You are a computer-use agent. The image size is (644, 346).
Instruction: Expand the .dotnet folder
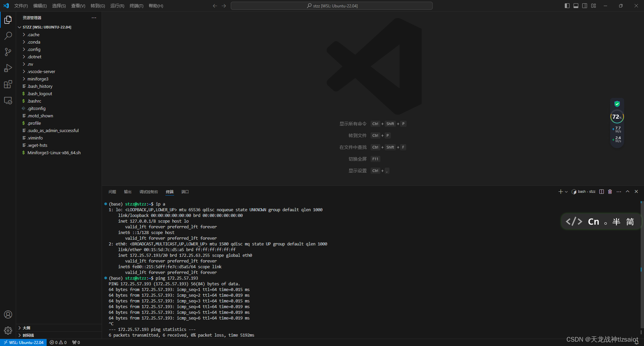point(59,57)
